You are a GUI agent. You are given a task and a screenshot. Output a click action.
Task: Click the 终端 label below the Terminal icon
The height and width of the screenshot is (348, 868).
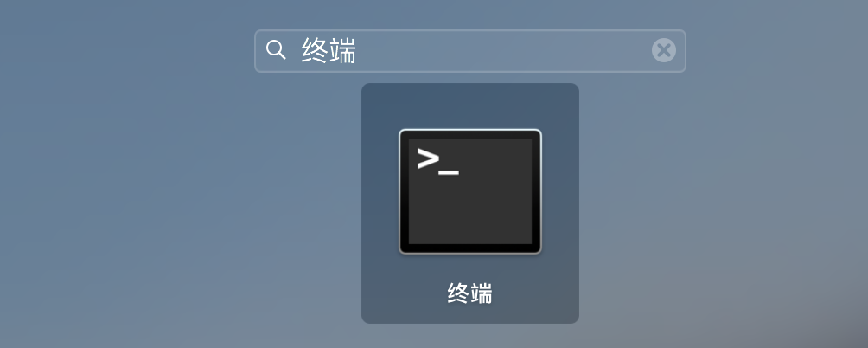(x=469, y=293)
